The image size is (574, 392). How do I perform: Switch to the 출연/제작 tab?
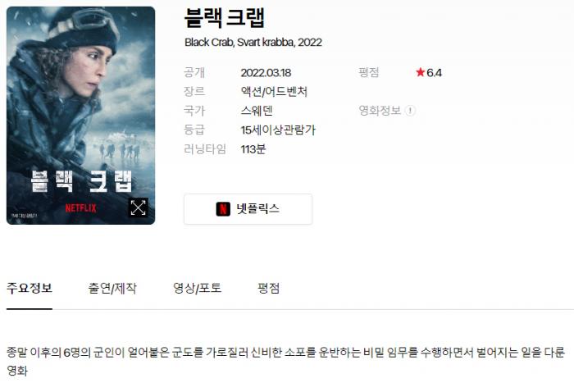point(112,289)
